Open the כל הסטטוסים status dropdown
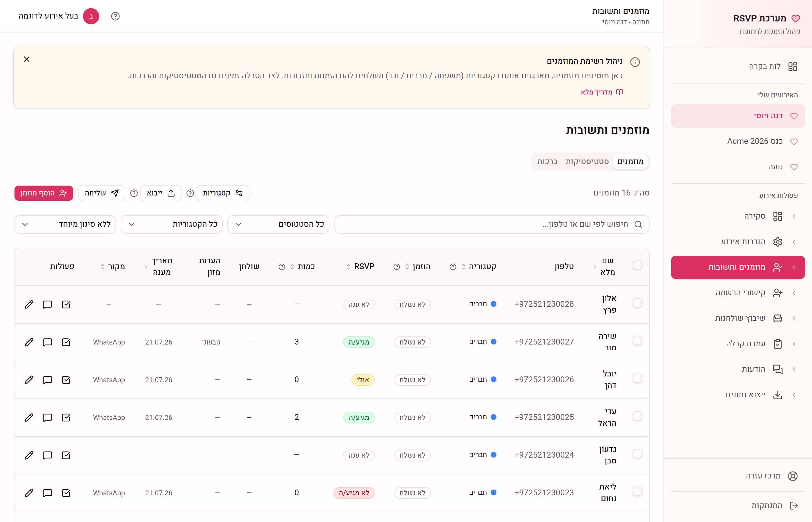This screenshot has width=812, height=522. pyautogui.click(x=278, y=224)
